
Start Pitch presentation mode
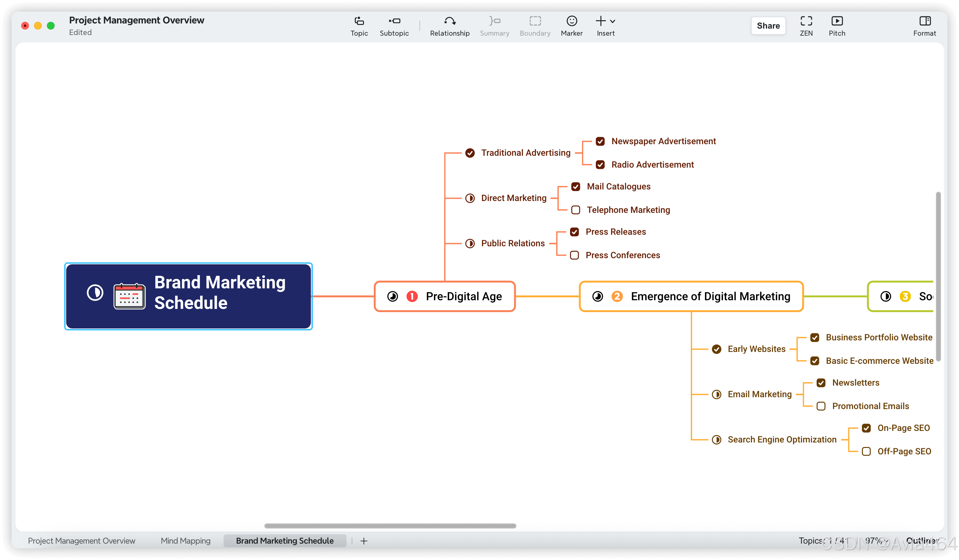point(837,21)
